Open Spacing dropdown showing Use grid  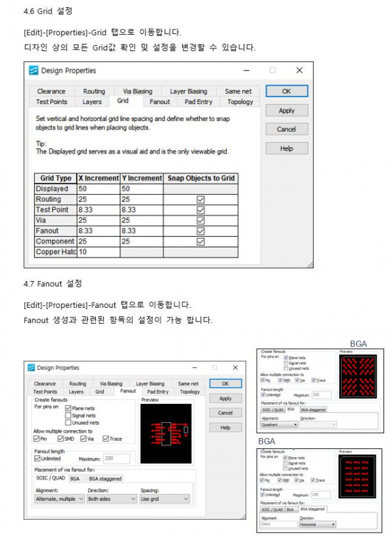(x=165, y=499)
